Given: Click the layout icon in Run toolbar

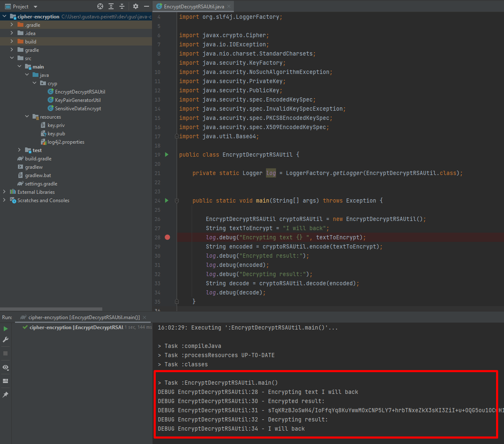Looking at the screenshot, I should click(5, 381).
